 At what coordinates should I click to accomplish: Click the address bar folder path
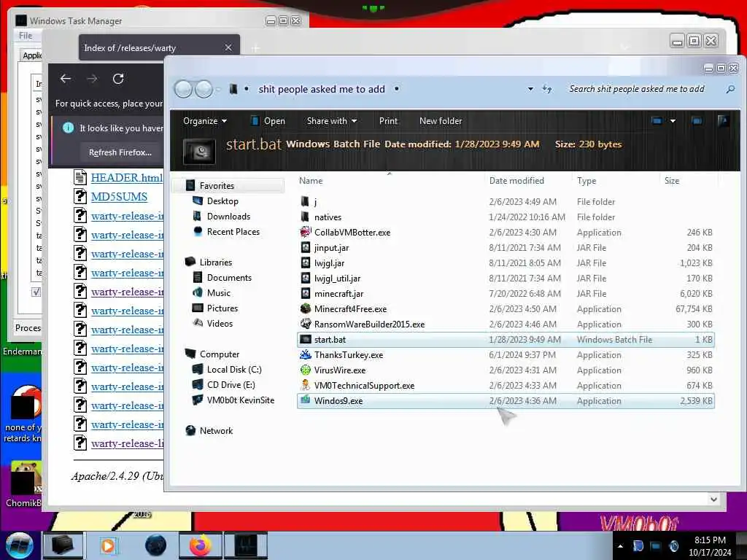pos(322,89)
